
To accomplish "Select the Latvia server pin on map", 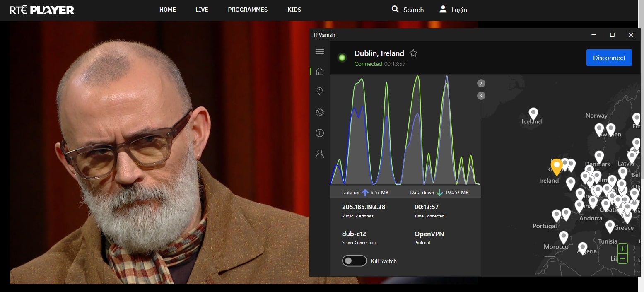I will point(632,157).
